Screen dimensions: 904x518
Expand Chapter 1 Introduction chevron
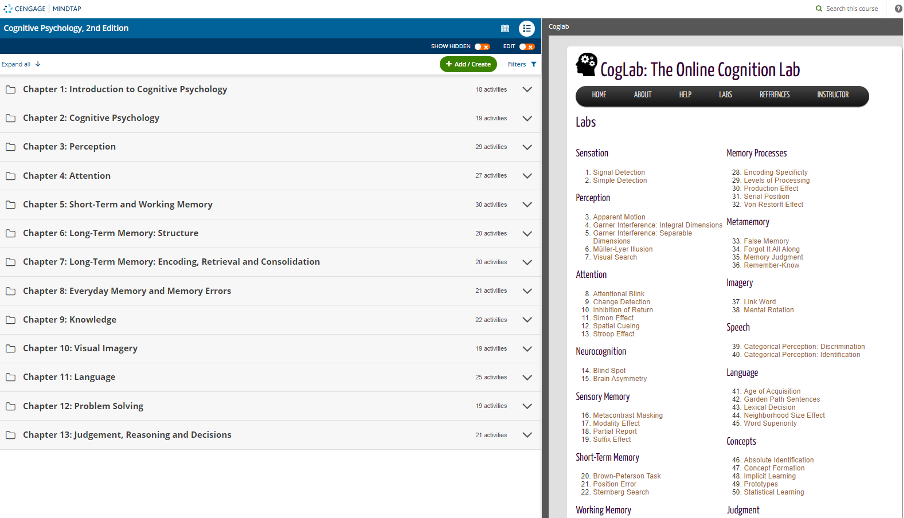tap(527, 89)
